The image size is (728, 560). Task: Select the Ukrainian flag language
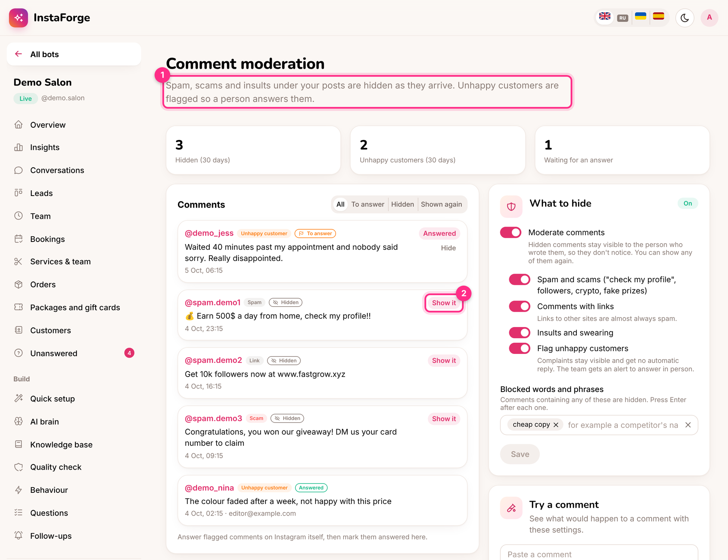tap(641, 16)
